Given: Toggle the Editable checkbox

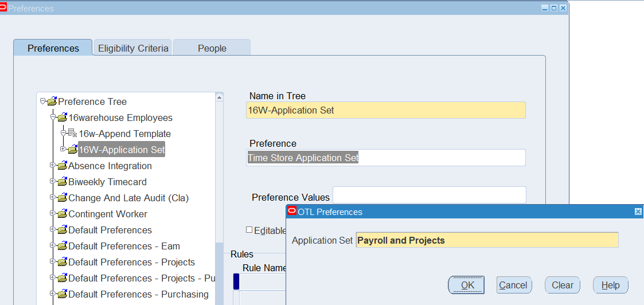Looking at the screenshot, I should (x=249, y=230).
